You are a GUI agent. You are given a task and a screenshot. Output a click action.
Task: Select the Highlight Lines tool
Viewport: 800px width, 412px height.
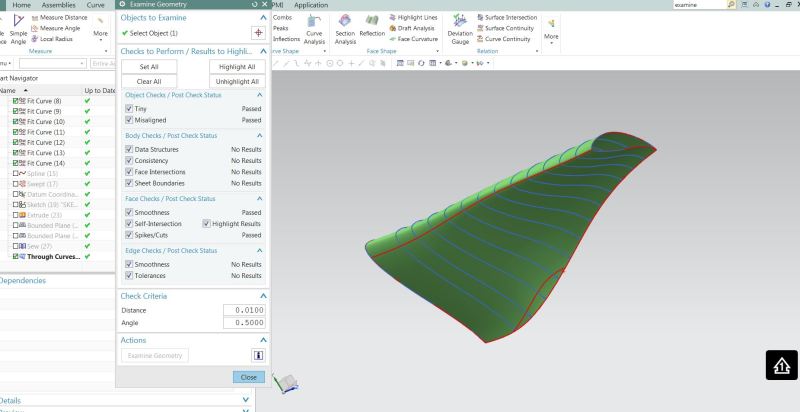[x=413, y=17]
